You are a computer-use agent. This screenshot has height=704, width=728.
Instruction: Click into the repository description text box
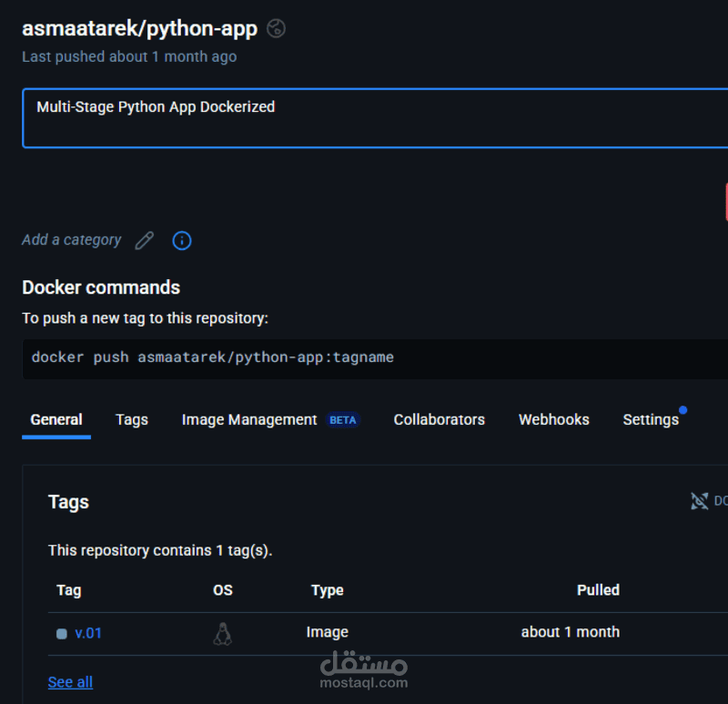(375, 118)
